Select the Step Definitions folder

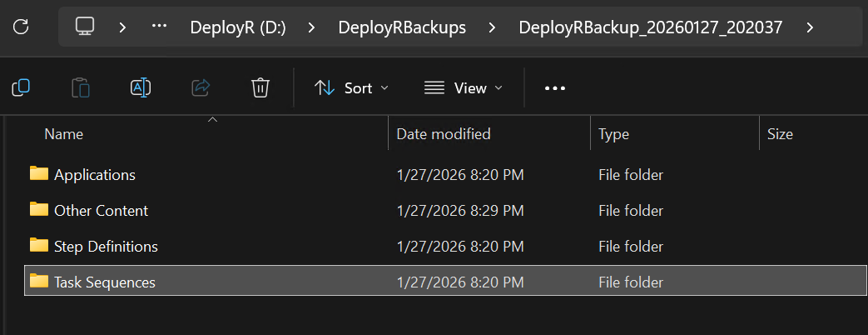106,247
